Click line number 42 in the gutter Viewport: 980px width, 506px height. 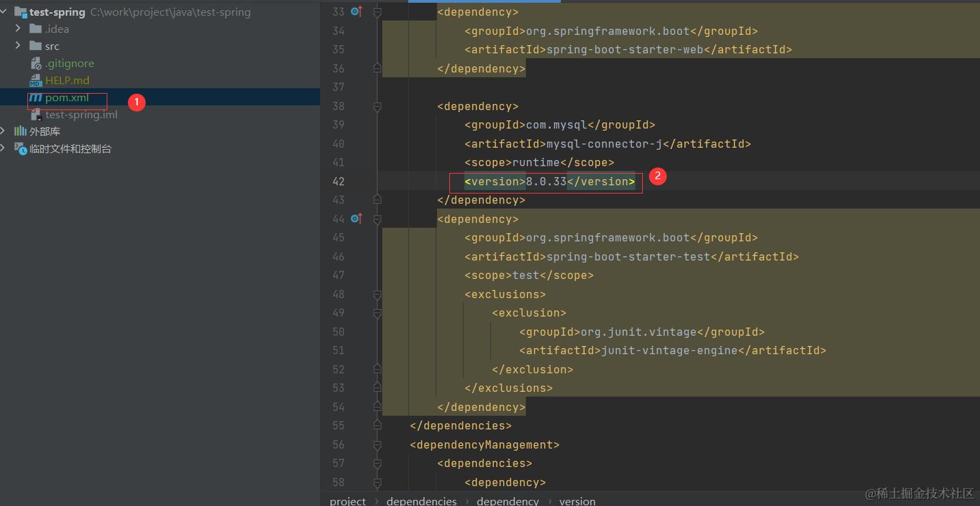pyautogui.click(x=339, y=181)
